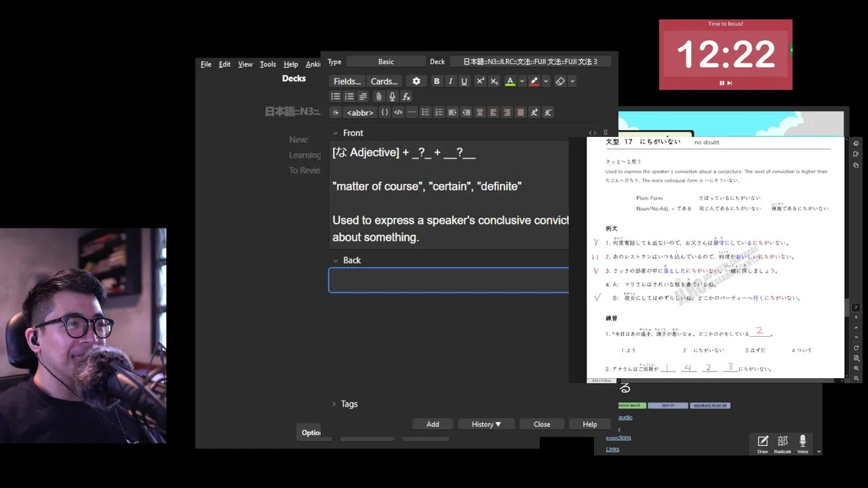Click the curly braces {} toolbar icon
This screenshot has height=488, width=868.
(384, 113)
